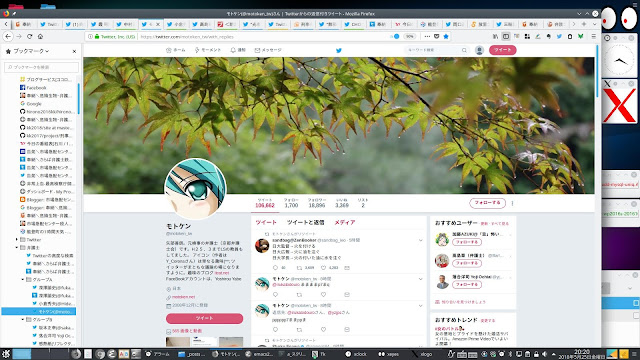
Task: Collapse the グループA bookmark folder
Action: tap(23, 280)
